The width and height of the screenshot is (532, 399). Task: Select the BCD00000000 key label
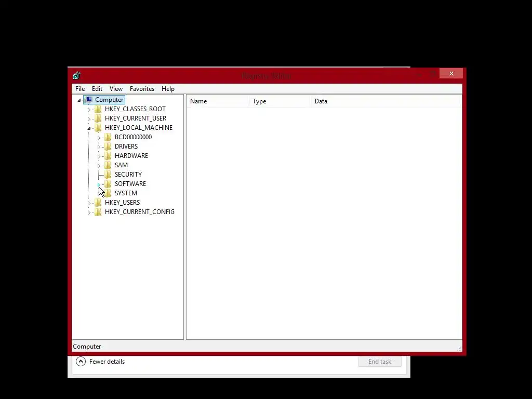tap(133, 137)
